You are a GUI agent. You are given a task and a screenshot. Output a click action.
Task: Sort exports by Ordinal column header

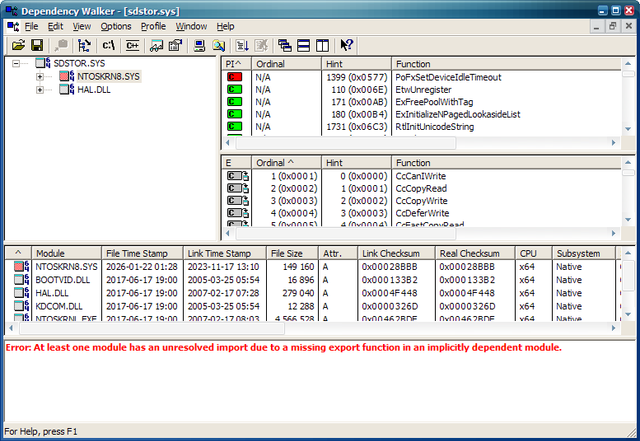click(287, 163)
